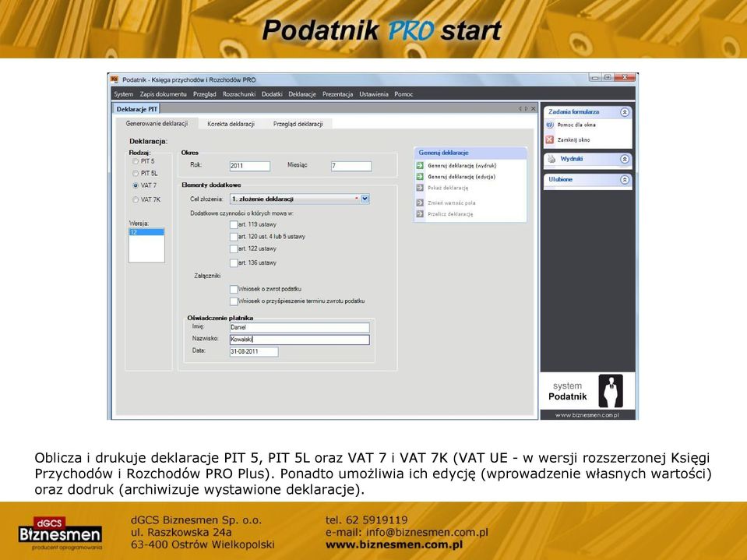Image resolution: width=747 pixels, height=560 pixels.
Task: Click the system Podatnik businessman logo
Action: tap(610, 391)
